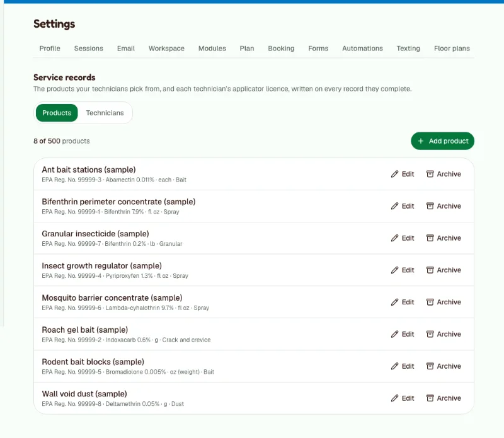The height and width of the screenshot is (438, 504).
Task: Click archive box icon for Bifenthrin perimeter concentrate
Action: (x=430, y=206)
